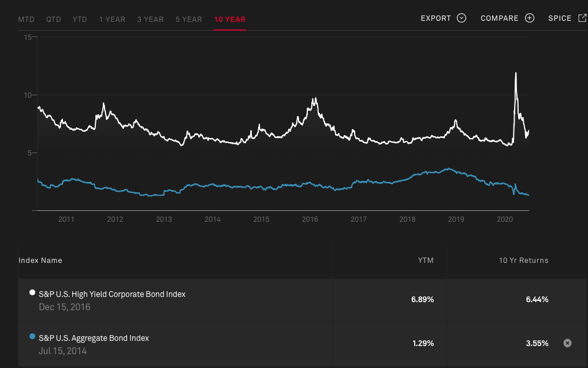Select the MTD time range tab
This screenshot has width=588, height=368.
point(26,20)
